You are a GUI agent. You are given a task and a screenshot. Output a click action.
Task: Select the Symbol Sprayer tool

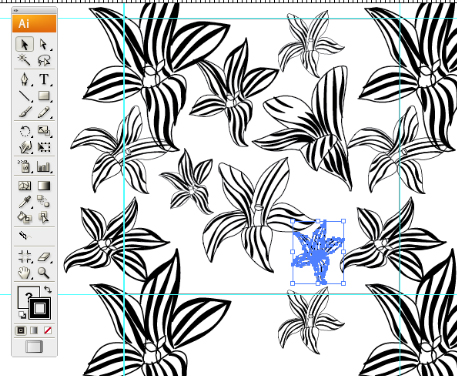24,166
